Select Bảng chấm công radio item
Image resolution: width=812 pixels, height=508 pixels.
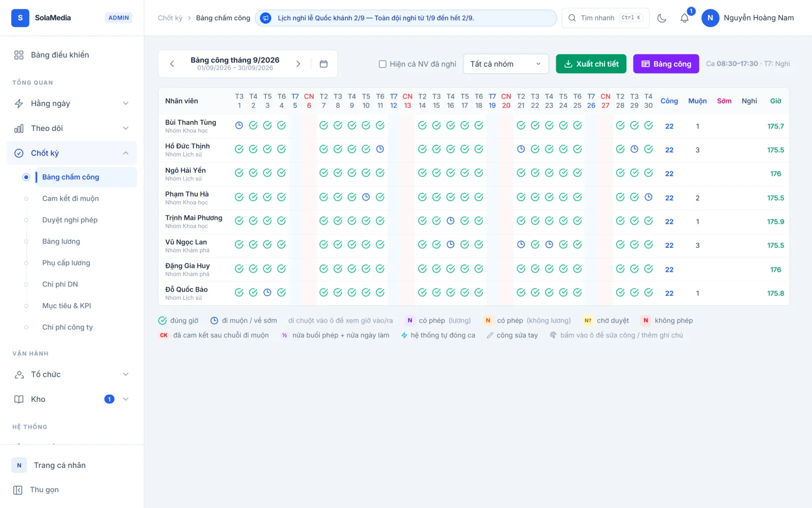pos(26,177)
